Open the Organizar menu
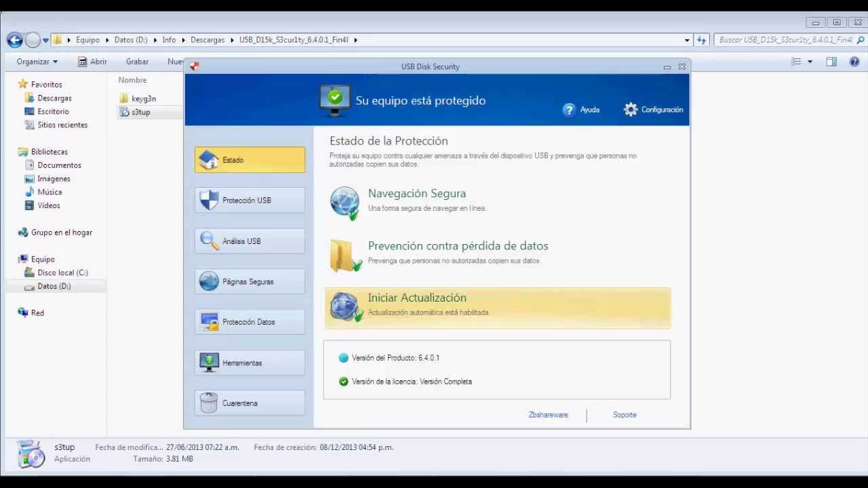Screen dimensions: 868x488 point(37,62)
